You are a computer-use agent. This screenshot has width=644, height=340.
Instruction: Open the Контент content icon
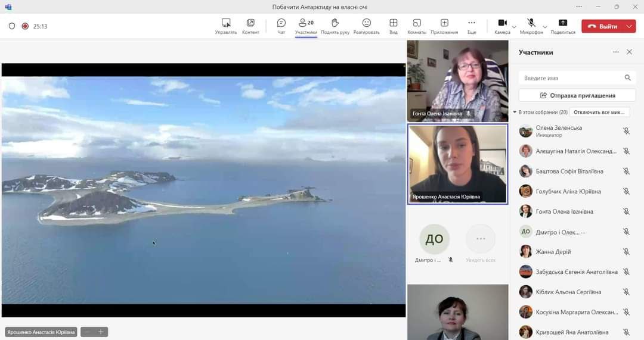click(x=250, y=23)
